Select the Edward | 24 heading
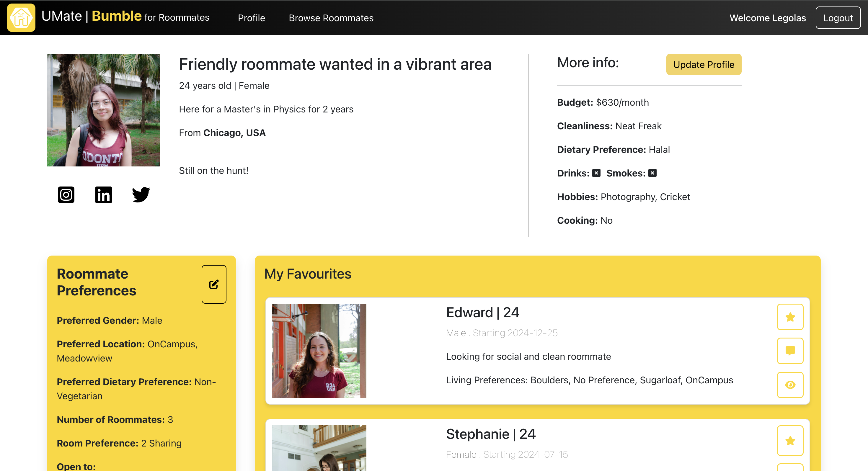Screen dimensions: 868x471 click(x=482, y=313)
